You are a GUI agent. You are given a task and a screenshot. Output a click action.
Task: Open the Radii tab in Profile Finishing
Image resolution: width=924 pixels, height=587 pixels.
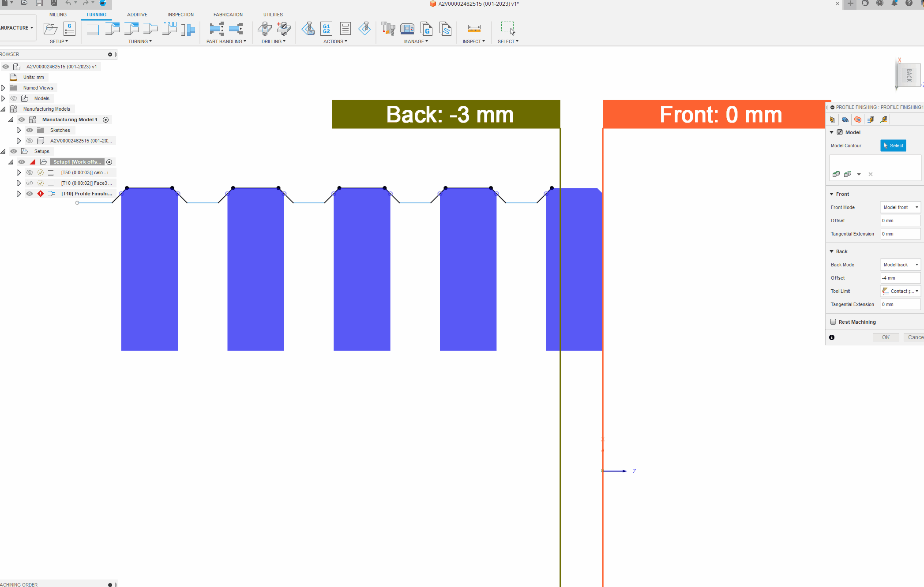(858, 120)
